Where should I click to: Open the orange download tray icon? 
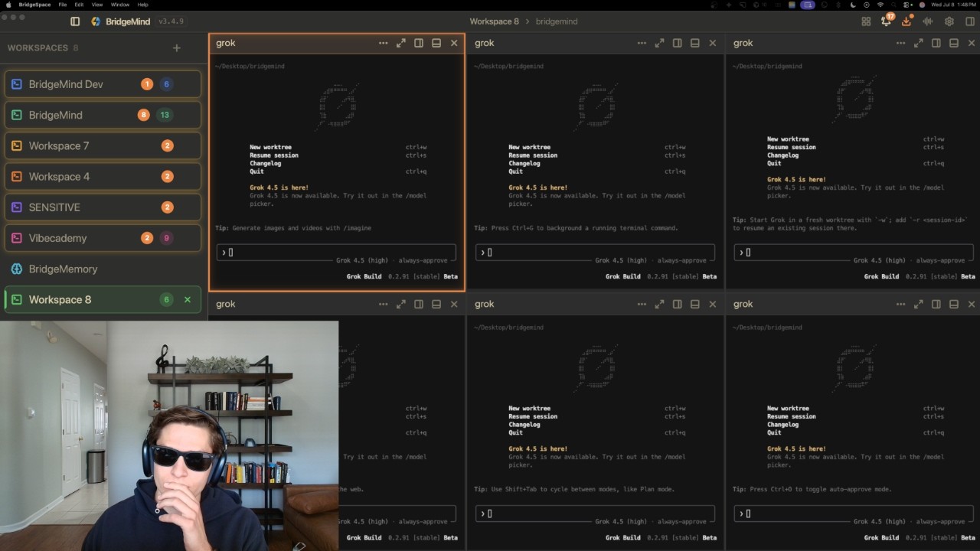(x=906, y=21)
